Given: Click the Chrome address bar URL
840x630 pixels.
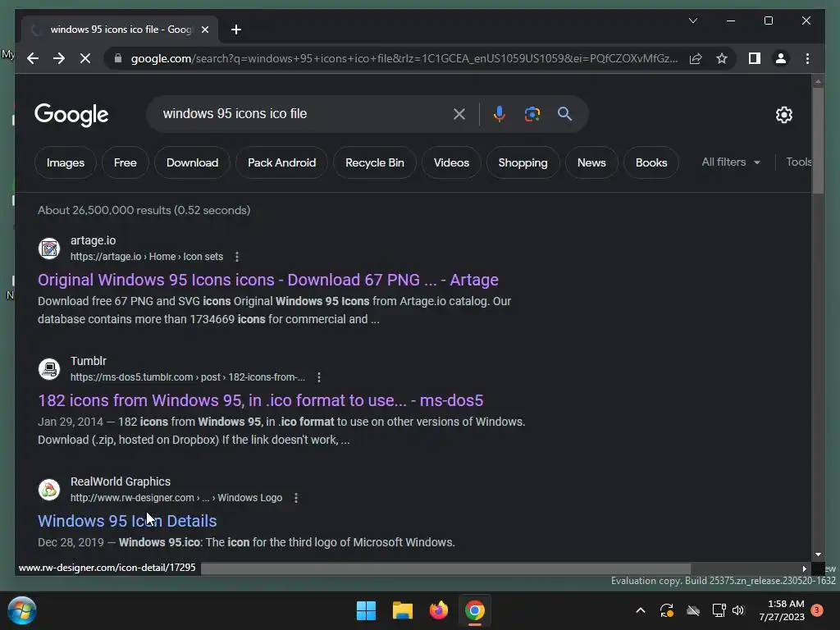Looking at the screenshot, I should (x=404, y=58).
